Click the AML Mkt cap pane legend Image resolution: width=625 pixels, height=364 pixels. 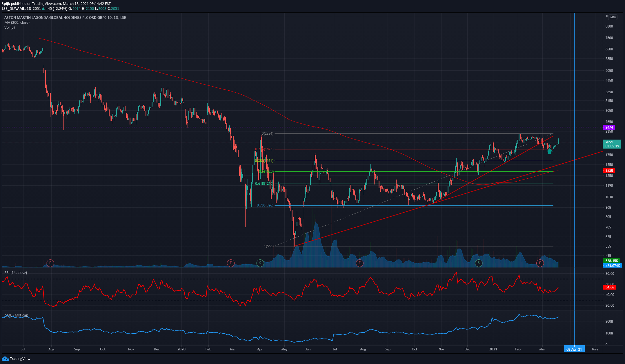coord(16,315)
